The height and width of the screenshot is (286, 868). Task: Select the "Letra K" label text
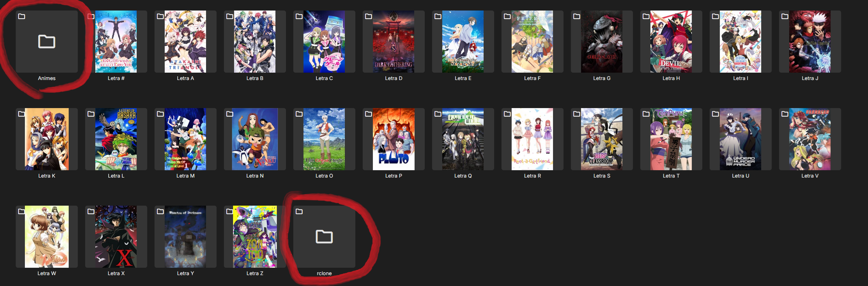47,176
